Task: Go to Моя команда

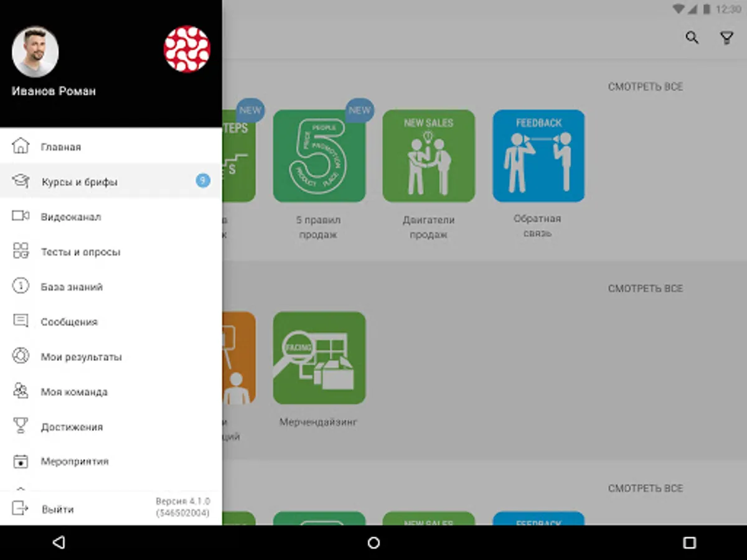Action: [x=111, y=391]
